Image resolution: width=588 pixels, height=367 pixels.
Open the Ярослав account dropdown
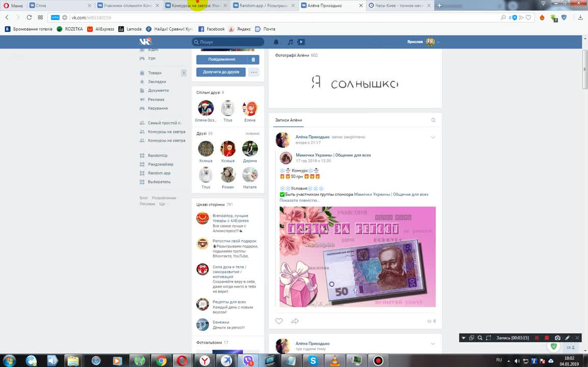(423, 42)
